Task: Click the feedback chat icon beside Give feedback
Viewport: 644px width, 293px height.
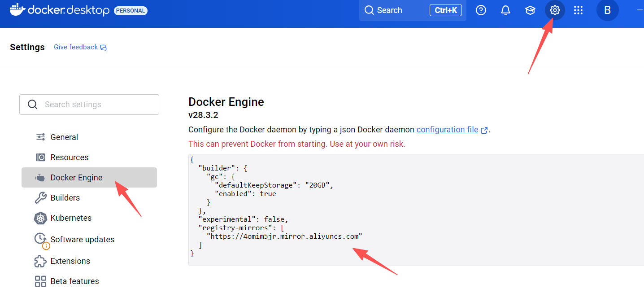Action: (x=104, y=48)
